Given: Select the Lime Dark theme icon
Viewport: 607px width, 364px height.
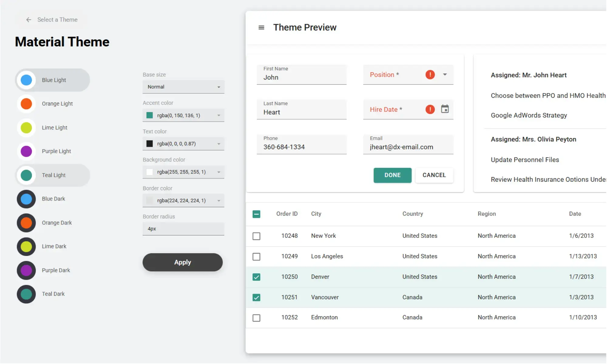Looking at the screenshot, I should click(26, 247).
